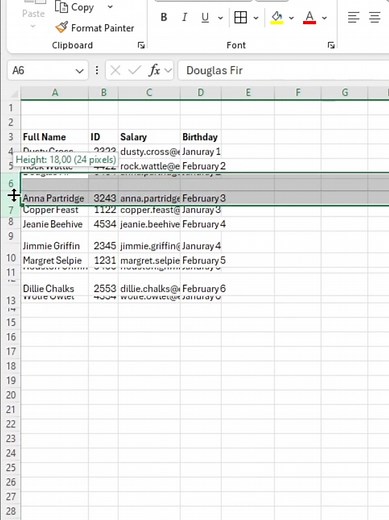
Task: Select row 28 header
Action: [x=11, y=511]
